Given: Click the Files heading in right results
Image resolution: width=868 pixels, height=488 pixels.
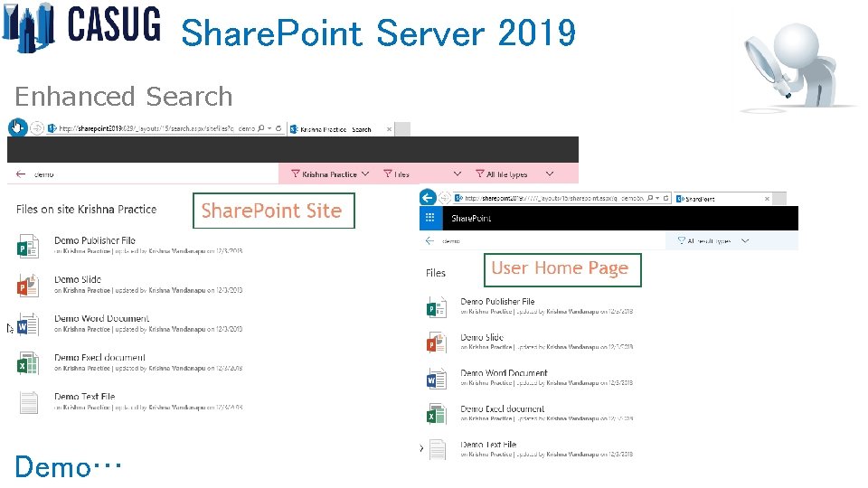Looking at the screenshot, I should click(436, 273).
